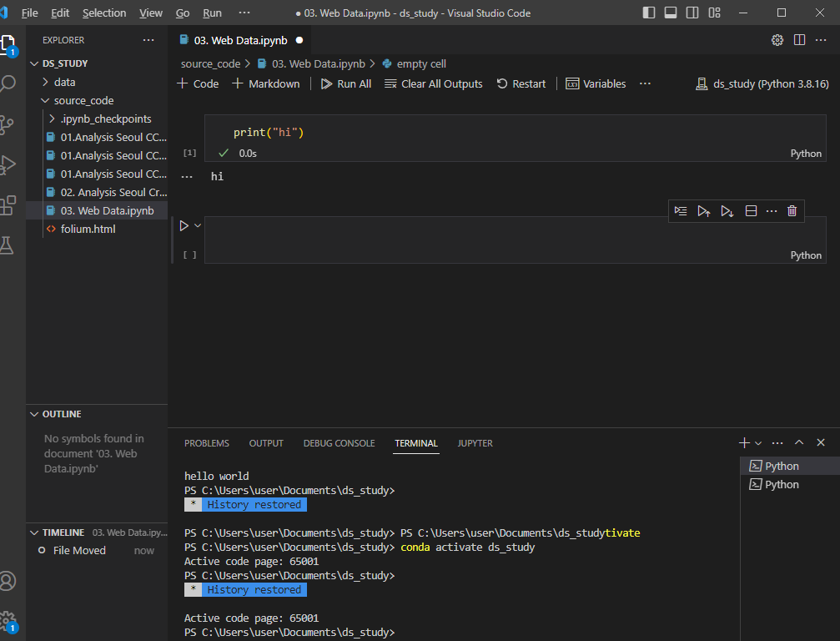Open output More Actions ellipsis beside hi
Screen dimensions: 840x641
click(x=186, y=176)
